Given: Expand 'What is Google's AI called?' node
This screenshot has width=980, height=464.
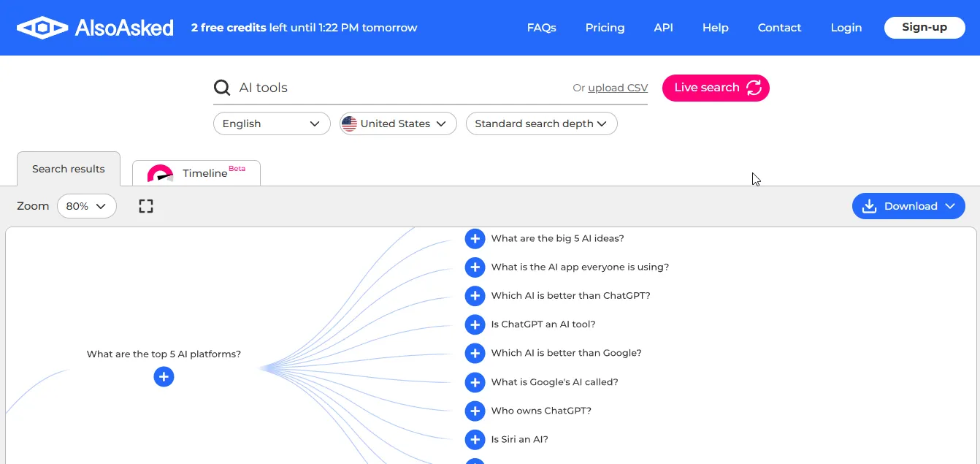Looking at the screenshot, I should (x=475, y=382).
